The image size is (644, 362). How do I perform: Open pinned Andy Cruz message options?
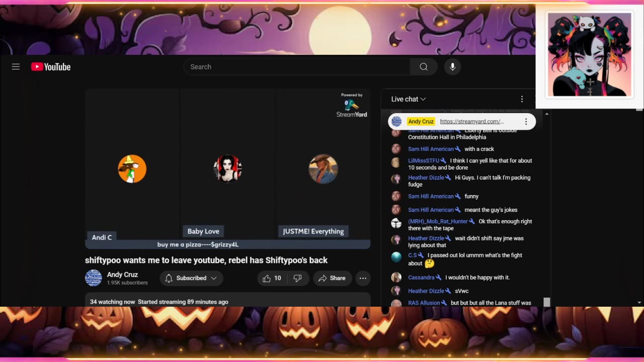pyautogui.click(x=526, y=122)
